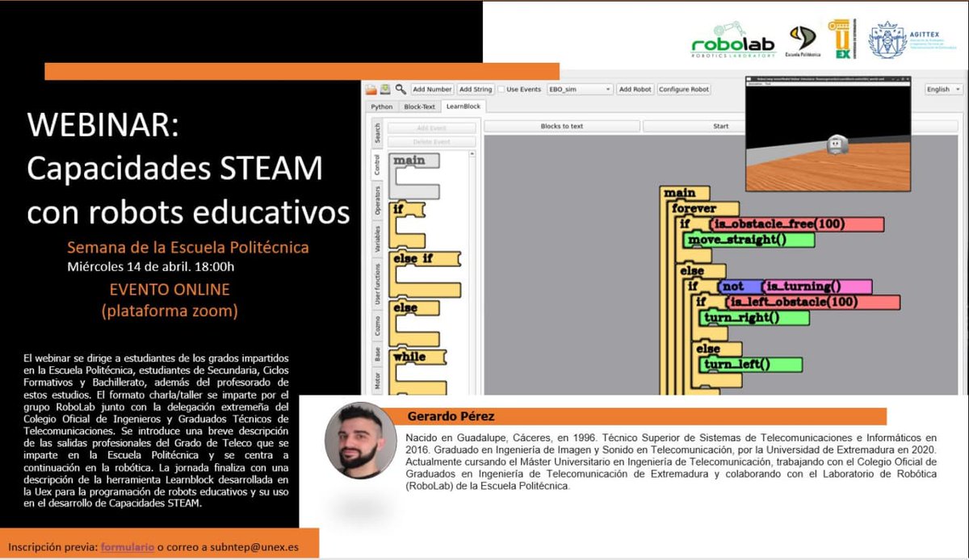Open the Motor side tab
This screenshot has height=560, width=969.
(376, 381)
